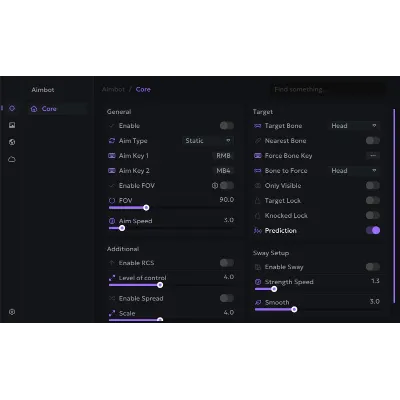Open the image-icon sidebar section

[12, 125]
